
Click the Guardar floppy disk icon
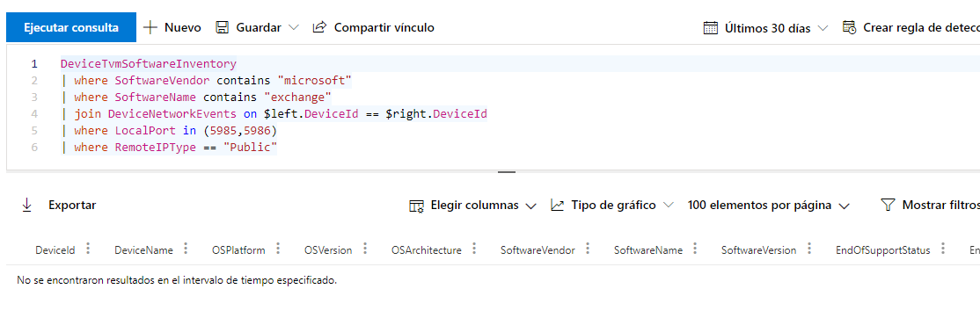(x=222, y=27)
